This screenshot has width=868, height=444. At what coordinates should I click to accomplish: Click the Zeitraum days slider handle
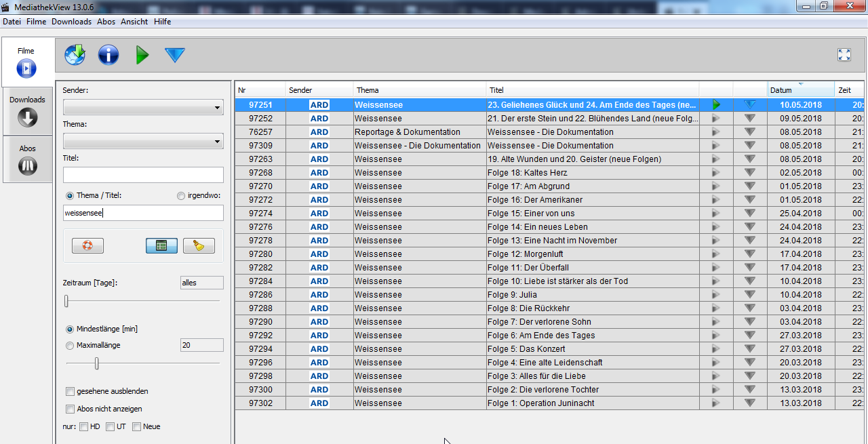66,301
